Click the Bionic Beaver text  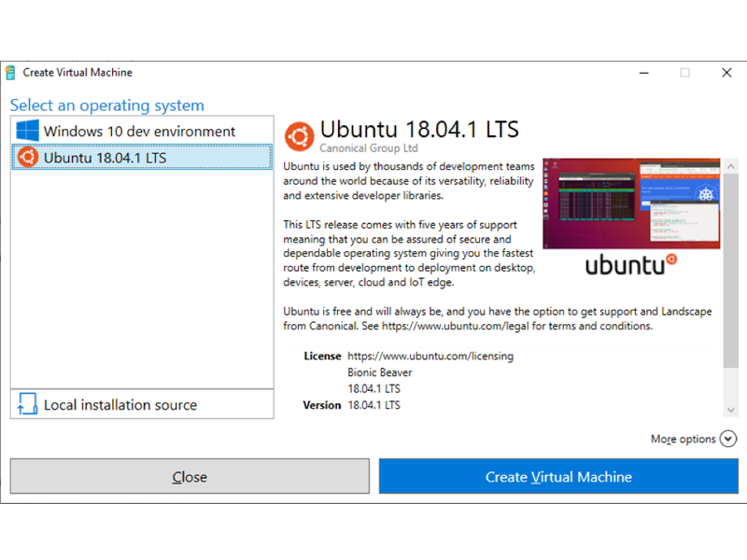(x=380, y=372)
